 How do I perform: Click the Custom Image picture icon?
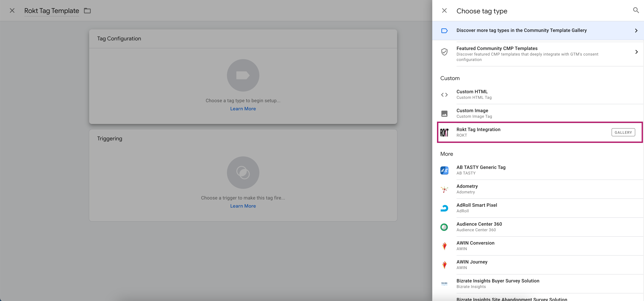pos(444,114)
